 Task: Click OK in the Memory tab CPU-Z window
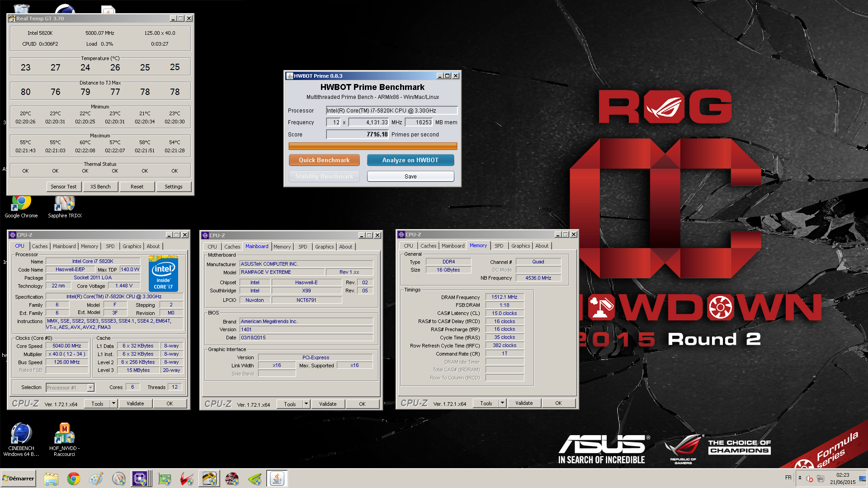pyautogui.click(x=559, y=403)
